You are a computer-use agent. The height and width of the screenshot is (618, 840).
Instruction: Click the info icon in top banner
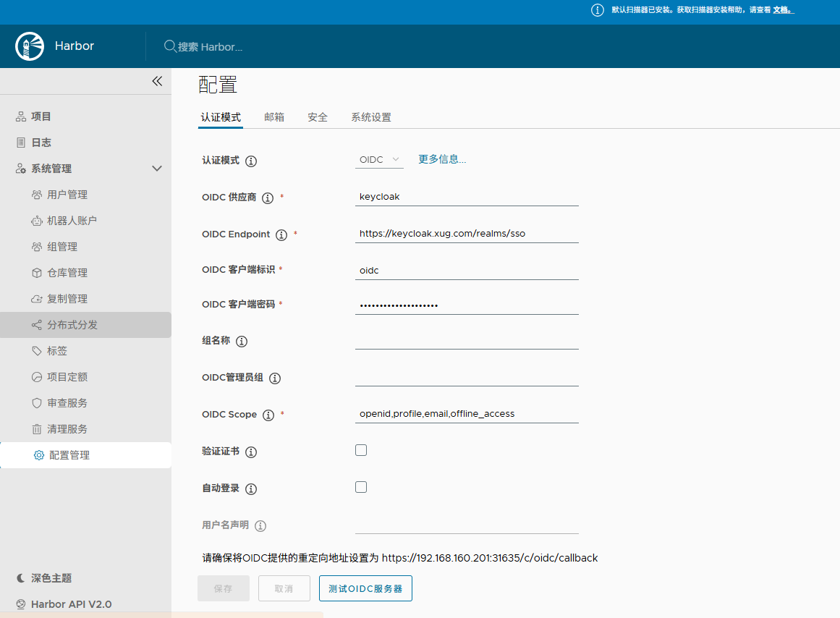tap(598, 10)
